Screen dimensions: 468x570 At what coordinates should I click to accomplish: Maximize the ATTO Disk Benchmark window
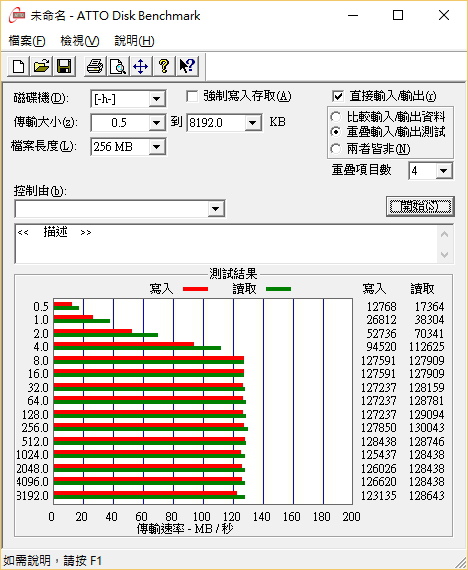coord(398,16)
